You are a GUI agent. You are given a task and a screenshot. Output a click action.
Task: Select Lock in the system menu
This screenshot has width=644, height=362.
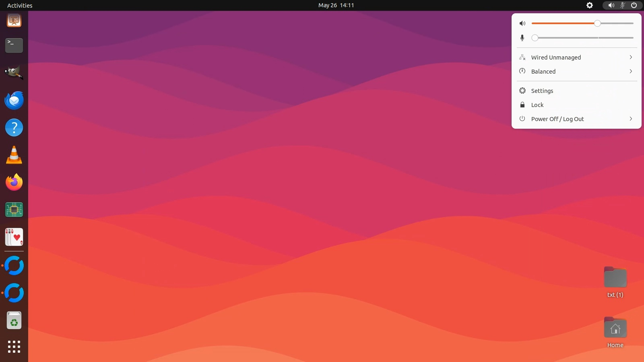[x=537, y=105]
